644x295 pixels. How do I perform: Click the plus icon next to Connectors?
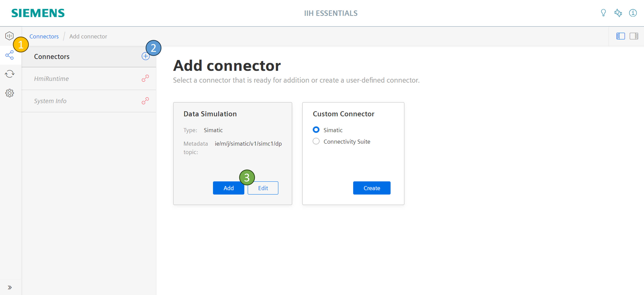145,56
